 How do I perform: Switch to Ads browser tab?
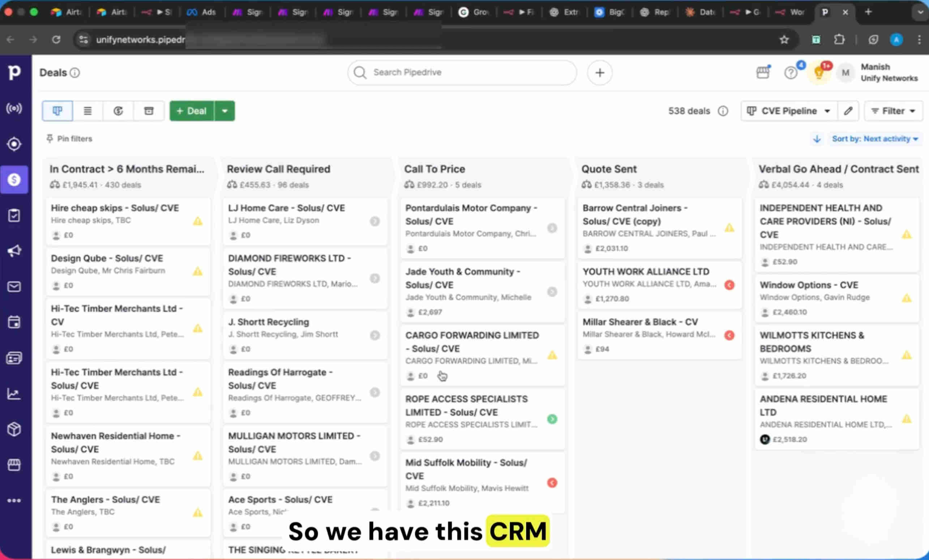202,12
